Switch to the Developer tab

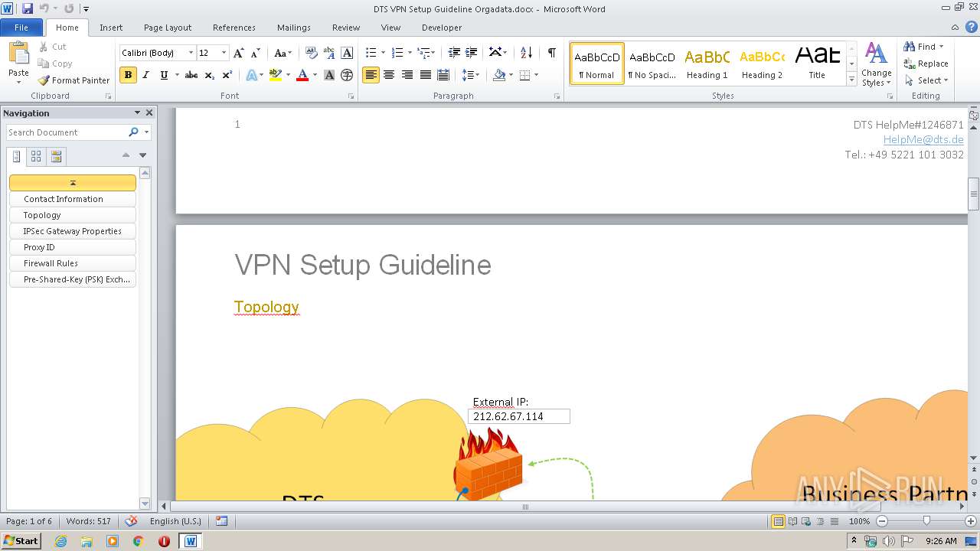442,28
